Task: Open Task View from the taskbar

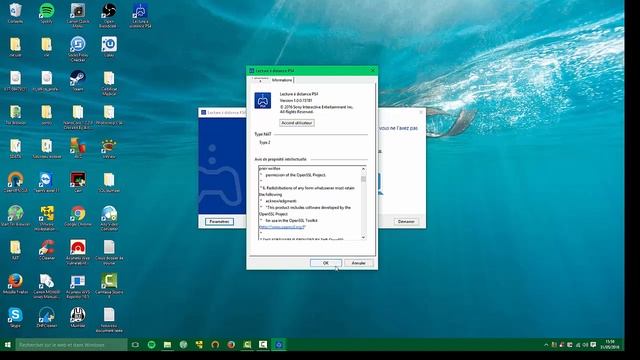Action: click(135, 345)
